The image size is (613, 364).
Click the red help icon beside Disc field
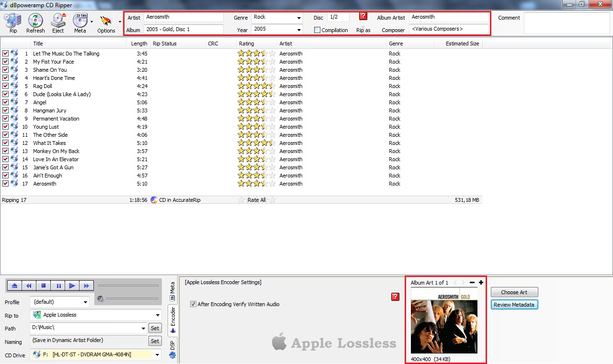coord(363,16)
